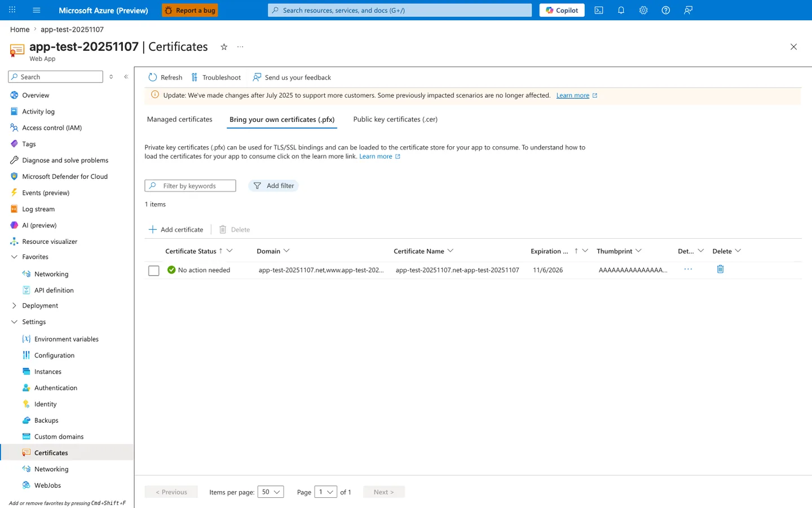The height and width of the screenshot is (508, 812).
Task: Open Certificate Status column dropdown chevron
Action: (x=230, y=251)
